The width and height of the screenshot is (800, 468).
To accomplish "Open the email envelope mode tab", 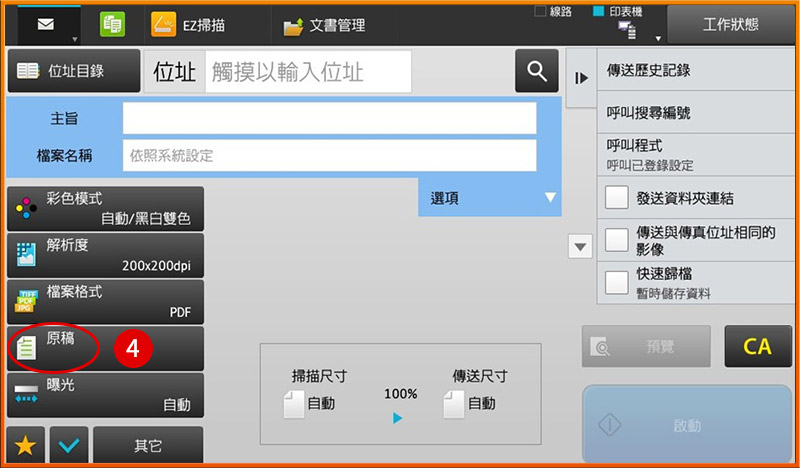I will pos(45,24).
